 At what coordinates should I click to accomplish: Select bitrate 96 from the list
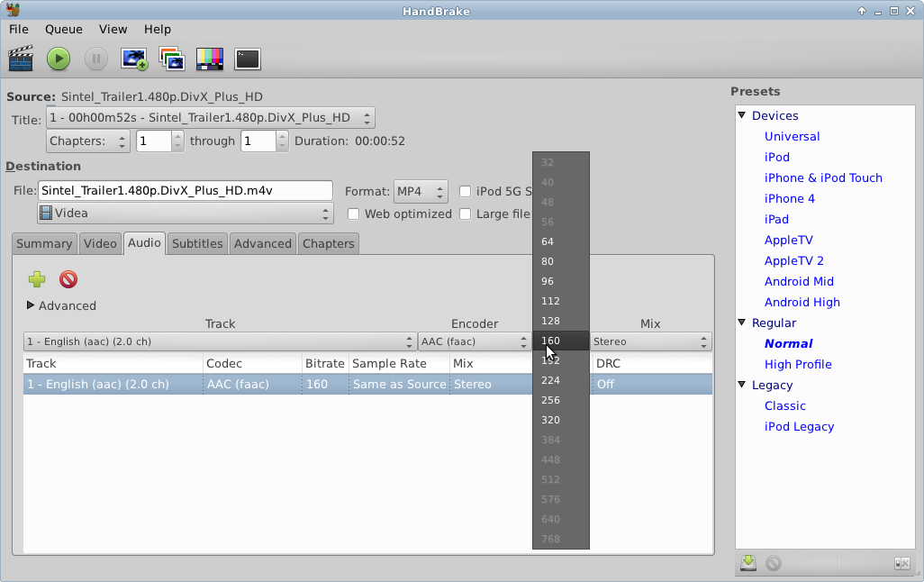[x=561, y=281]
